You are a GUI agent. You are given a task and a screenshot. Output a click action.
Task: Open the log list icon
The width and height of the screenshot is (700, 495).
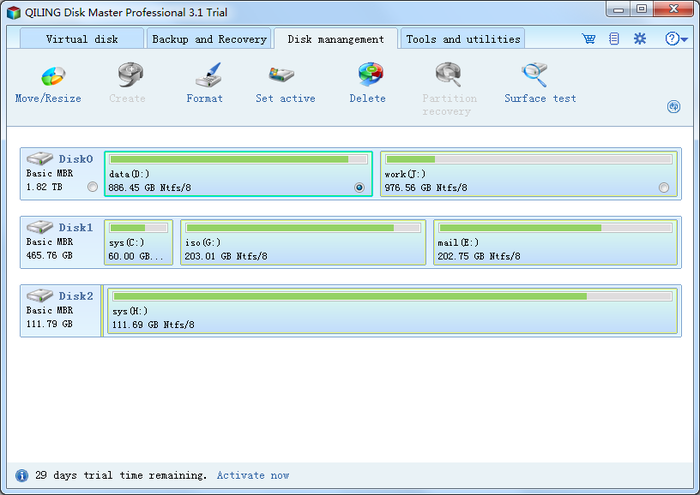[614, 39]
